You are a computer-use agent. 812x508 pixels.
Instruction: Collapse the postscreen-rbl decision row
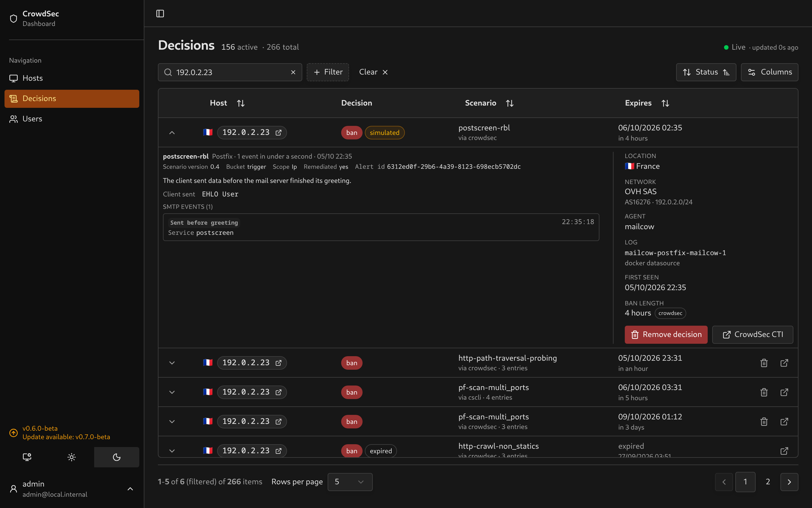point(172,132)
